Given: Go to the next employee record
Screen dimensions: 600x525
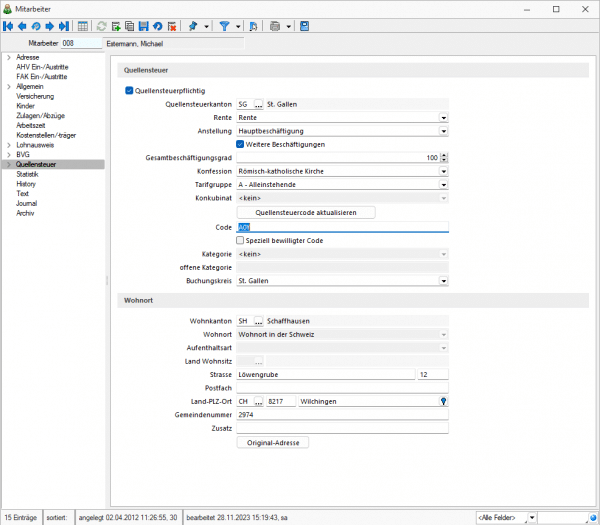Looking at the screenshot, I should (49, 26).
